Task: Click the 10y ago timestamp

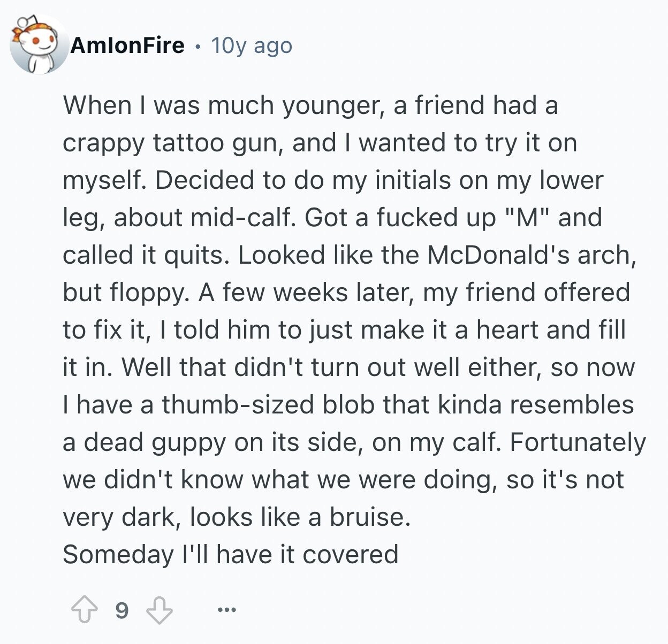Action: (252, 46)
